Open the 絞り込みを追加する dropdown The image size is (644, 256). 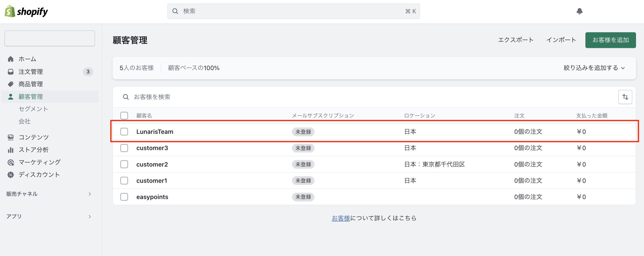tap(594, 68)
